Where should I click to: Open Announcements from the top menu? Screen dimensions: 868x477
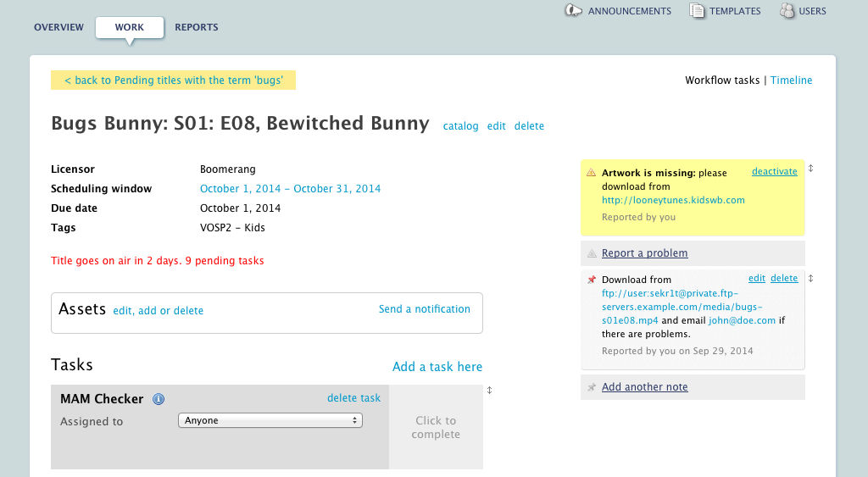tap(630, 11)
